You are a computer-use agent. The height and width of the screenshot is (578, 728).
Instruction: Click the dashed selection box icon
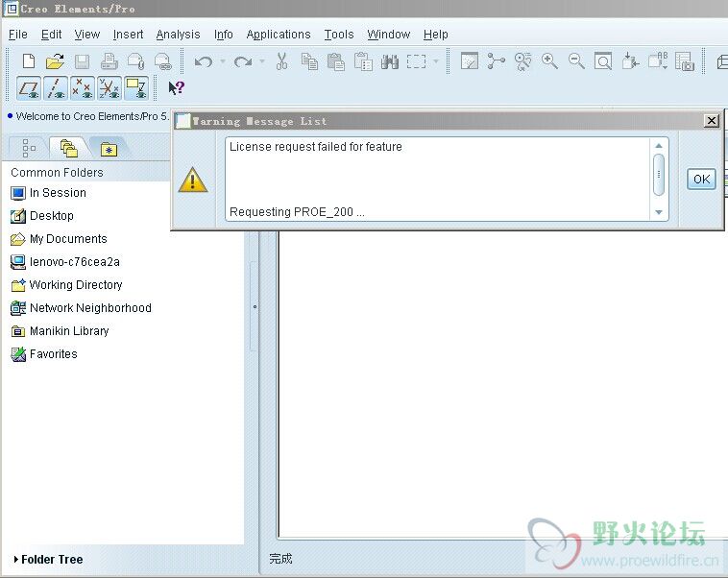[417, 61]
